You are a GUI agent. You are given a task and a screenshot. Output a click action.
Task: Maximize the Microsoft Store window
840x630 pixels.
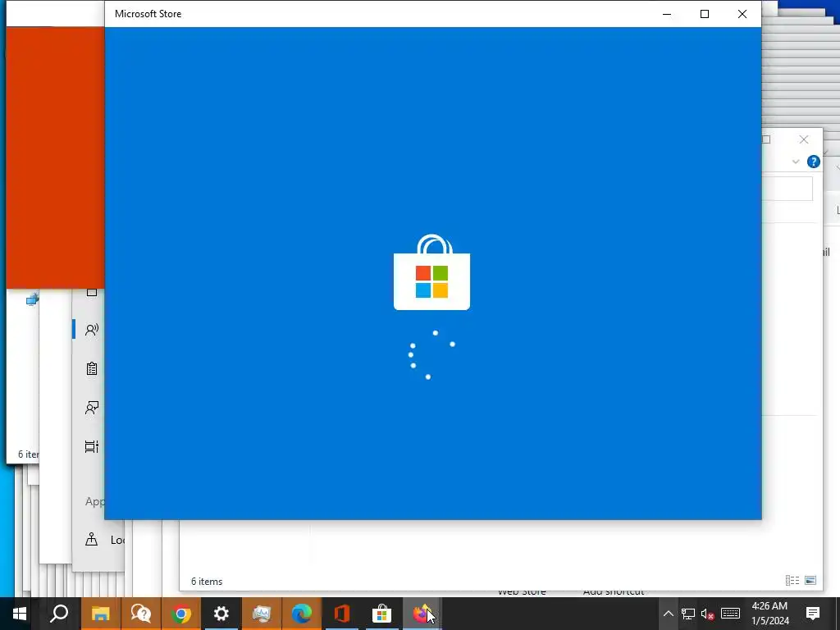click(705, 14)
